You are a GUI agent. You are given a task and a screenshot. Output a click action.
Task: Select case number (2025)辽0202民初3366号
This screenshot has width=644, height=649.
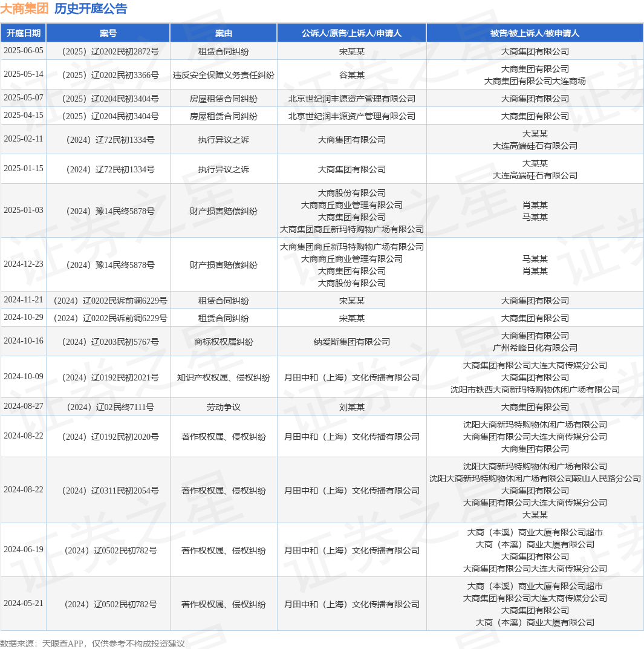click(108, 76)
